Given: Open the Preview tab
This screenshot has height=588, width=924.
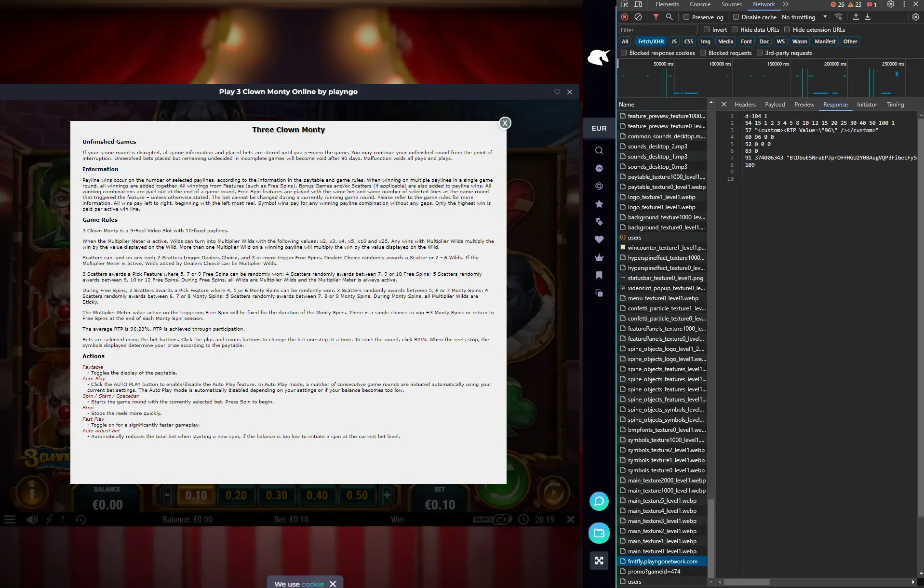Looking at the screenshot, I should click(804, 105).
